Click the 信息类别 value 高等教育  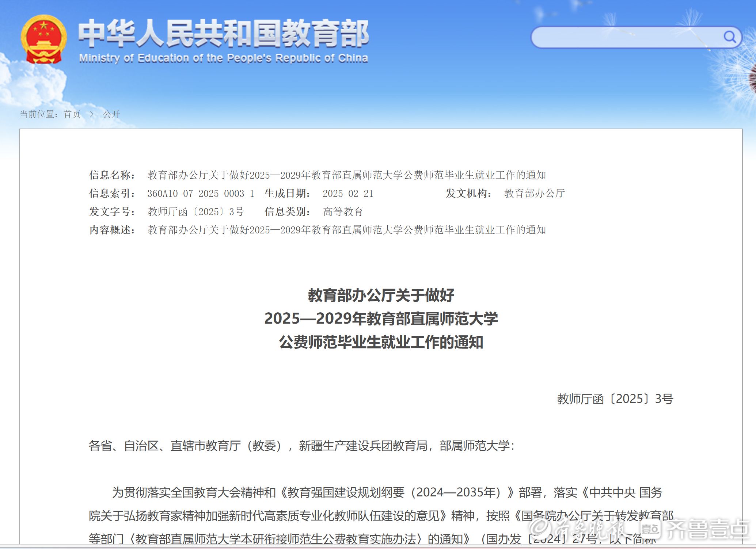point(343,211)
